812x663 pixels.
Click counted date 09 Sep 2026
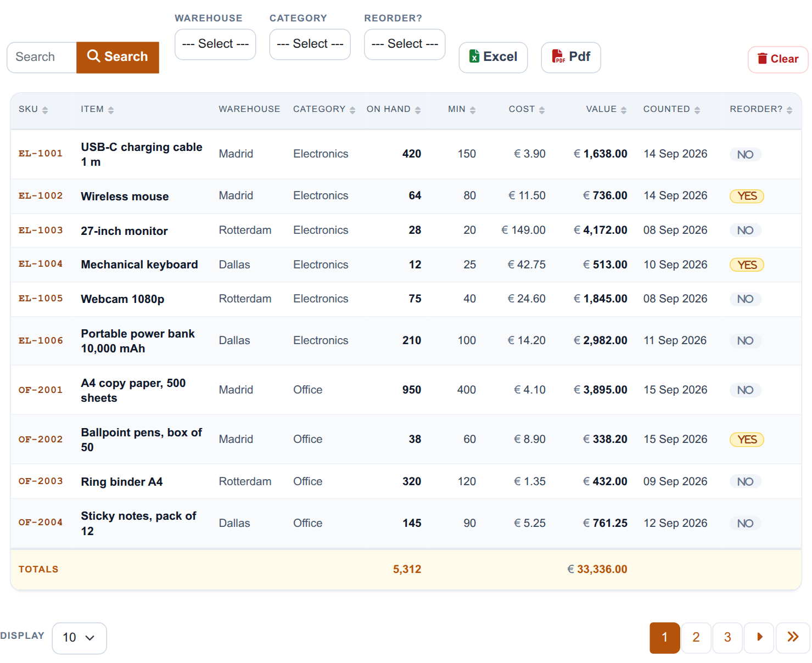pyautogui.click(x=675, y=481)
